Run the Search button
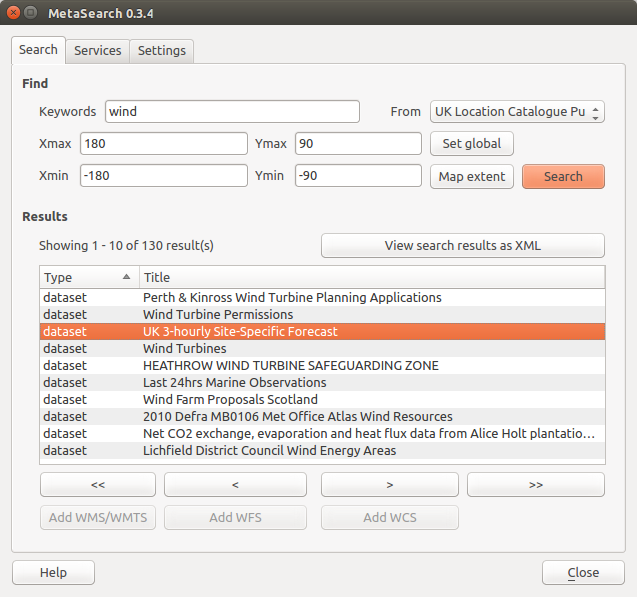Image resolution: width=637 pixels, height=597 pixels. [x=563, y=176]
